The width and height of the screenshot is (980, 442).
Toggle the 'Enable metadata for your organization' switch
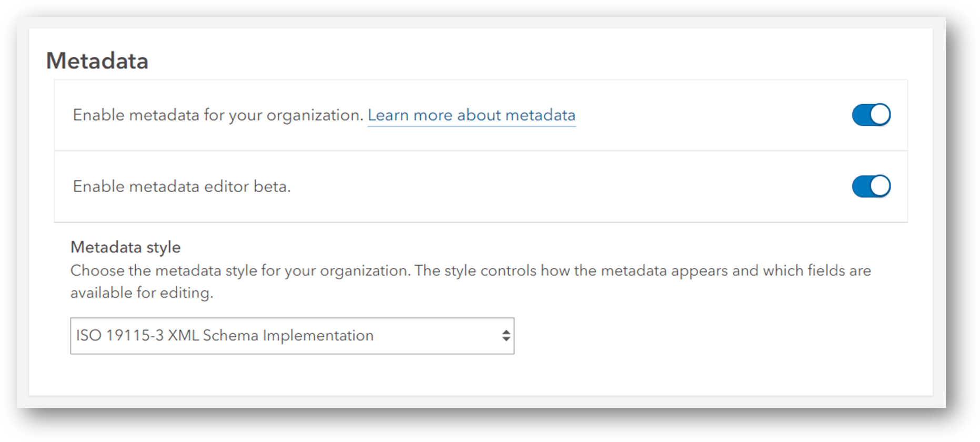[870, 115]
